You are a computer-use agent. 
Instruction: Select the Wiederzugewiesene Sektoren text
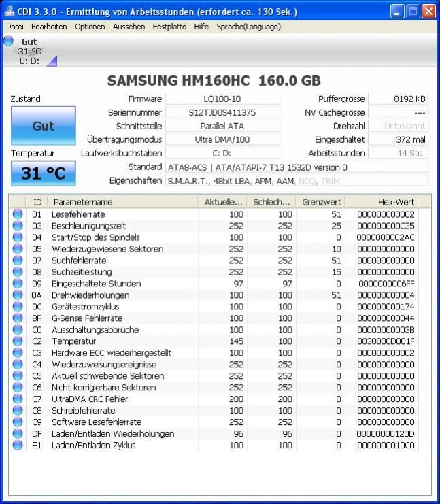pyautogui.click(x=107, y=249)
